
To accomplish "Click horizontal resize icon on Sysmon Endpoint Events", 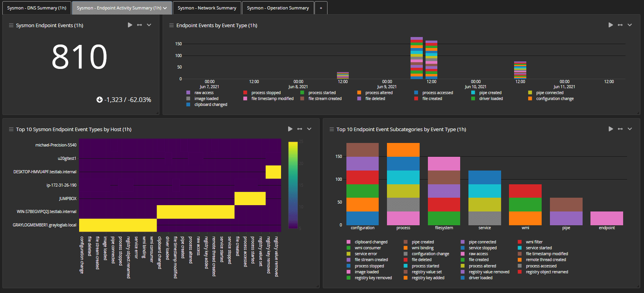I will coord(139,25).
